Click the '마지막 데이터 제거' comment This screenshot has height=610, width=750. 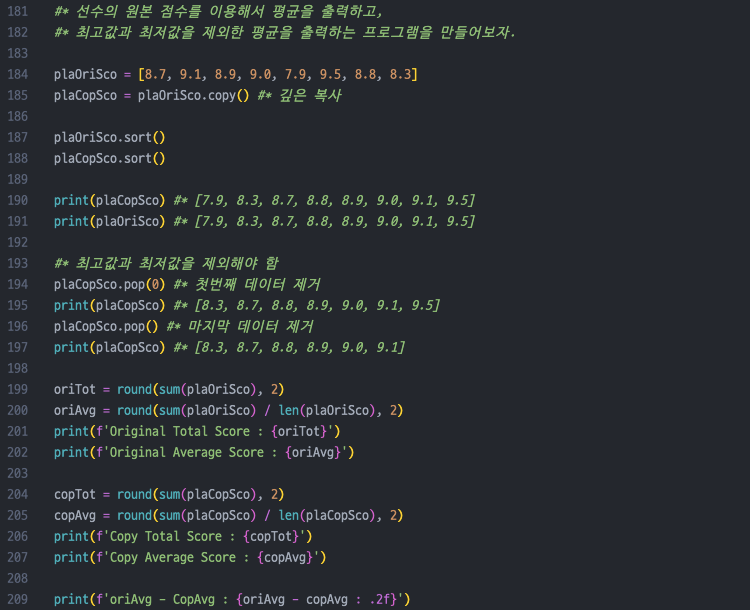pos(251,326)
